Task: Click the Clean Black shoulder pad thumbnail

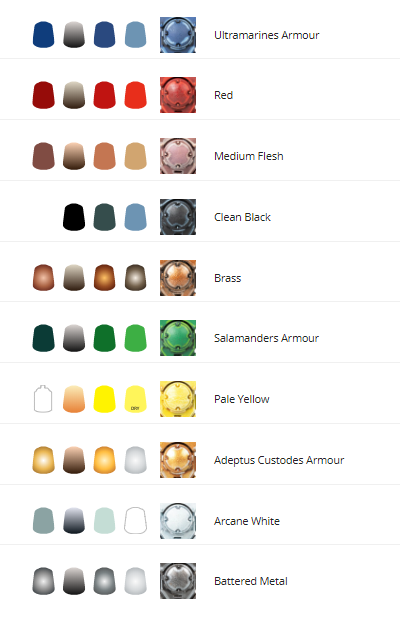Action: pos(178,217)
